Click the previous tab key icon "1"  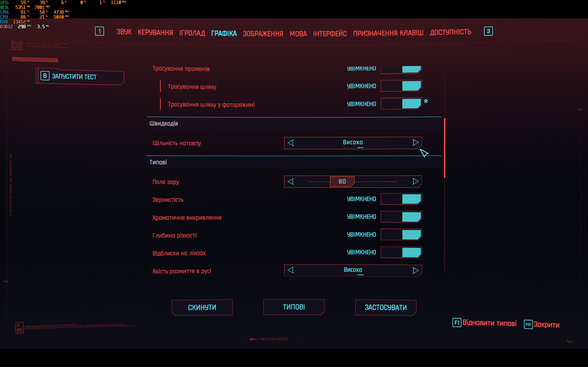click(x=99, y=31)
